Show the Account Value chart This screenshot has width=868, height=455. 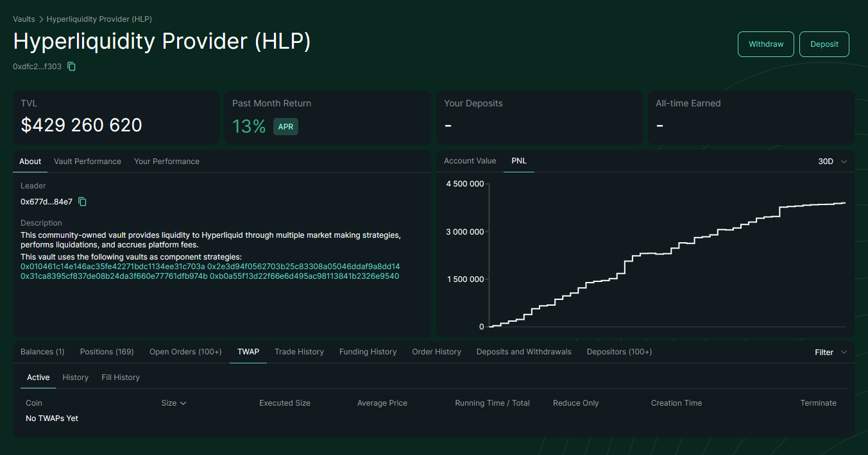[x=470, y=161]
